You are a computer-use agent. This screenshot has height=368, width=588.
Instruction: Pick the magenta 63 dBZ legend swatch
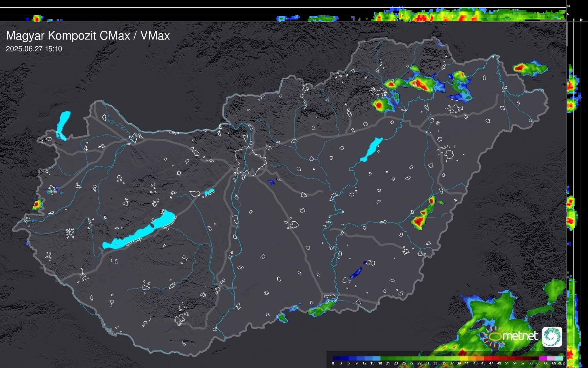click(543, 359)
